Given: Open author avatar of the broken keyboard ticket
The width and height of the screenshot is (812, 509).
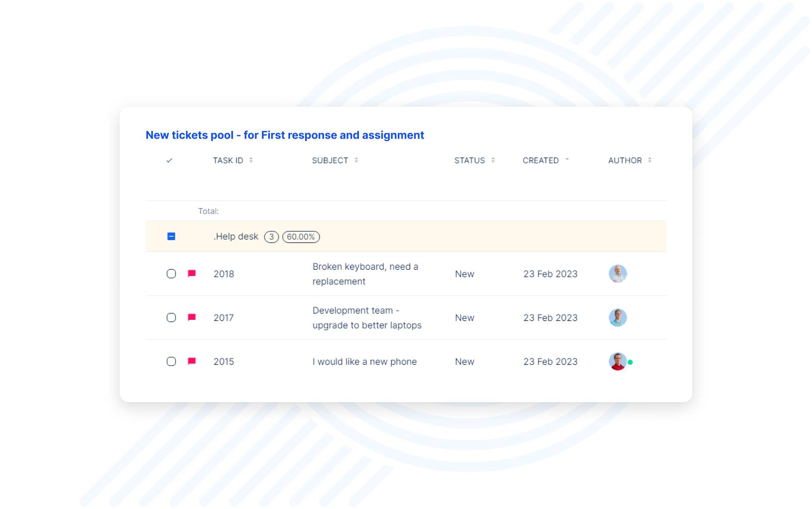Looking at the screenshot, I should [x=618, y=274].
